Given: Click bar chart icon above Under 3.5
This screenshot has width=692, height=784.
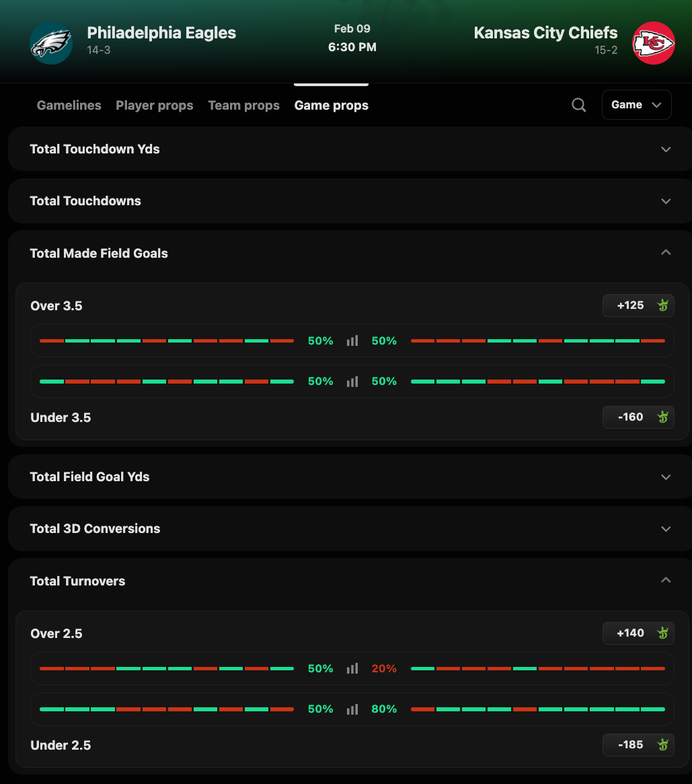Looking at the screenshot, I should 352,382.
